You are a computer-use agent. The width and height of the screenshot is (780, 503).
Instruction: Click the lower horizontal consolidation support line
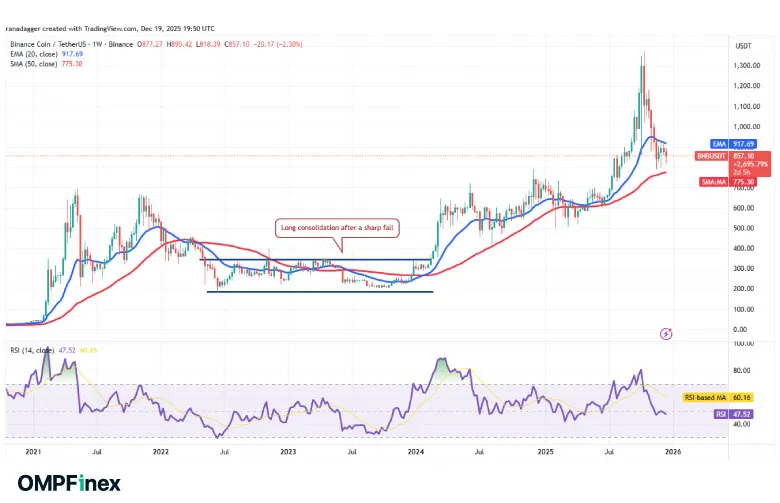tap(320, 291)
